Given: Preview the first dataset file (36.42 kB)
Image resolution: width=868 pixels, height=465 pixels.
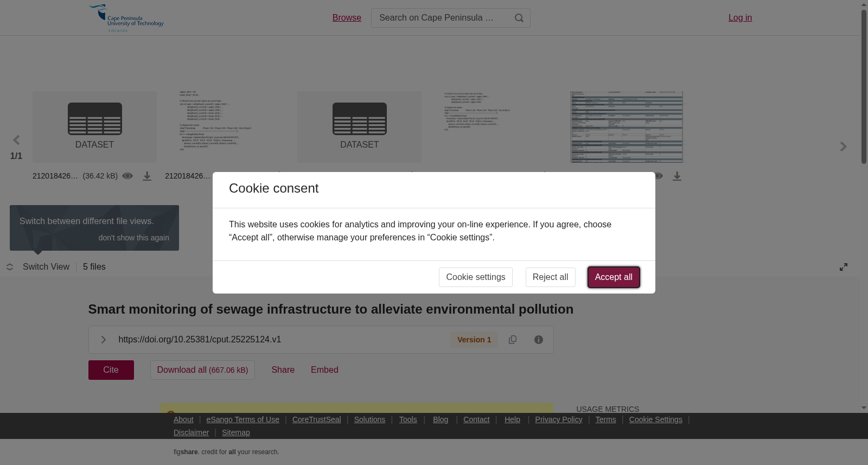Looking at the screenshot, I should (x=127, y=176).
